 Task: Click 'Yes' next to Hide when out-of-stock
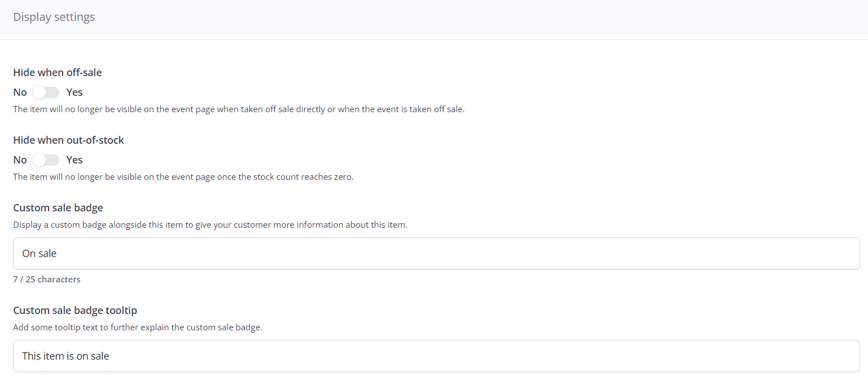coord(74,160)
